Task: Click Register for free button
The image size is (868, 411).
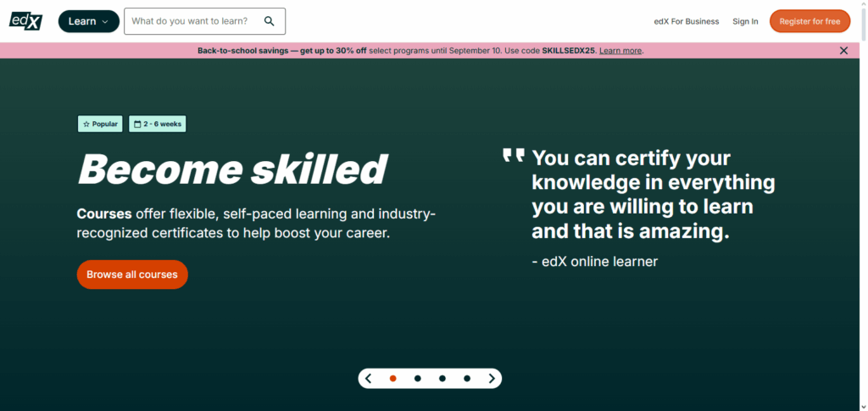Action: pyautogui.click(x=810, y=21)
